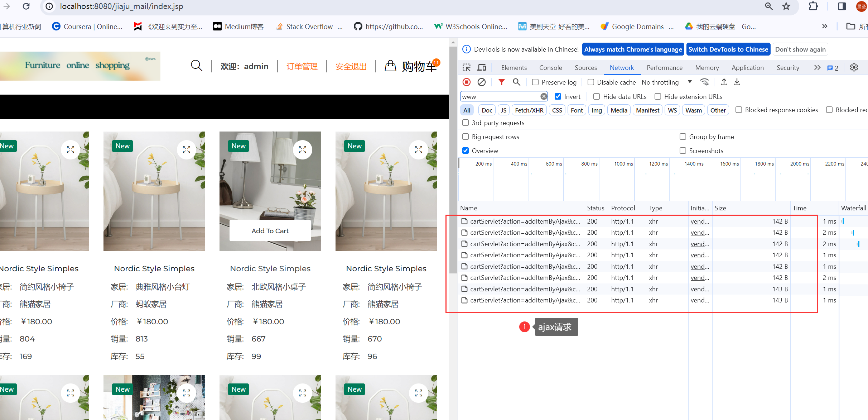Uncheck the Overview checkbox
This screenshot has width=868, height=420.
(x=466, y=151)
